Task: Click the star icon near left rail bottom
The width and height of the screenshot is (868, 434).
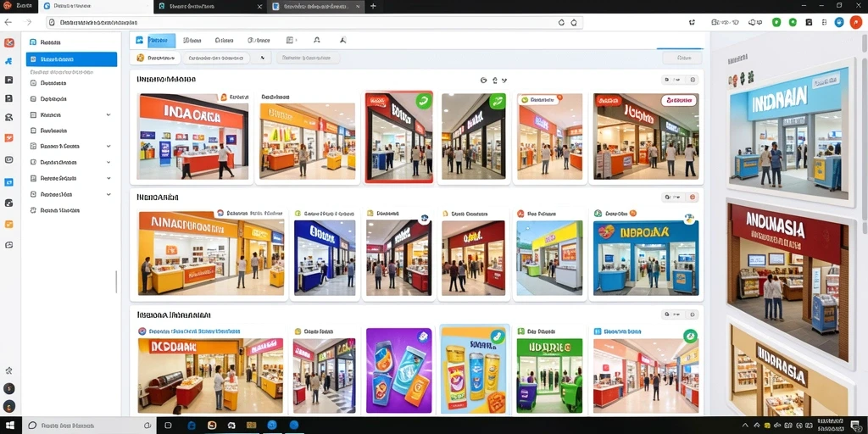Action: click(x=8, y=370)
